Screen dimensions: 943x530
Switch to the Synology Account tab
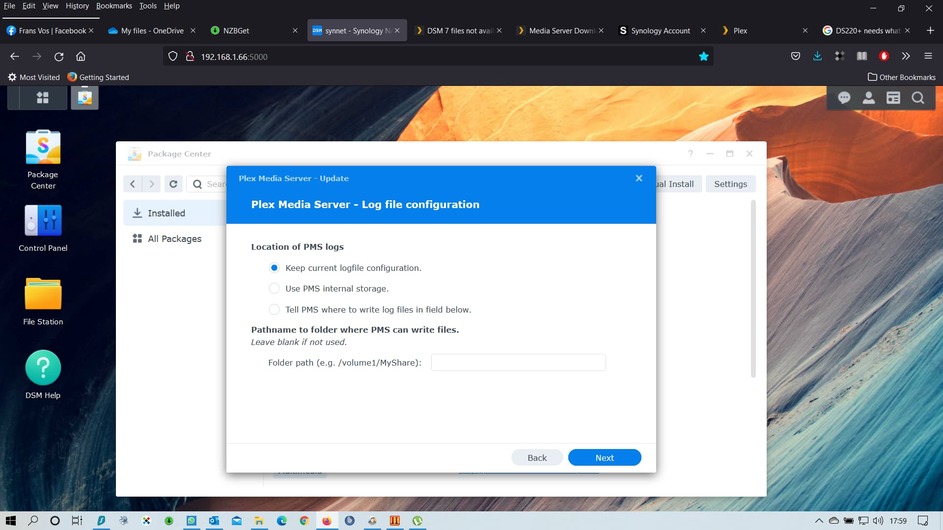(660, 31)
